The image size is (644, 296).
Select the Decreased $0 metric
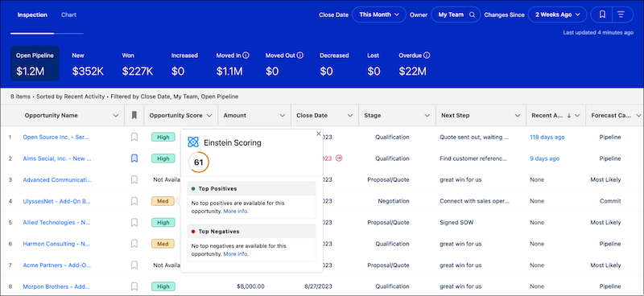(x=334, y=64)
